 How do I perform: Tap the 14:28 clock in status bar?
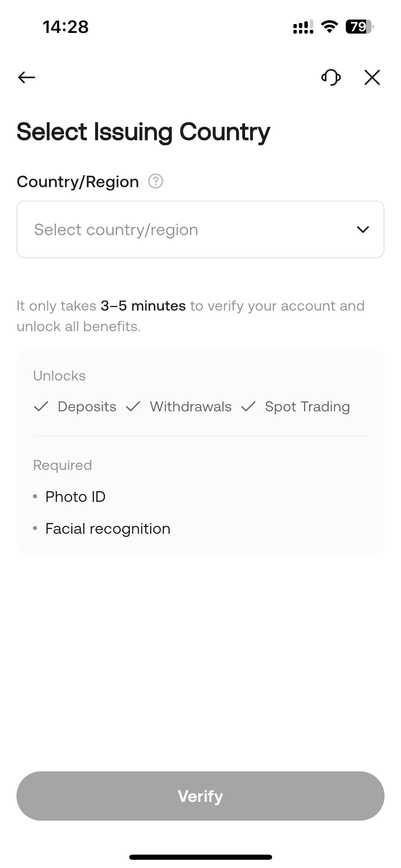click(65, 27)
